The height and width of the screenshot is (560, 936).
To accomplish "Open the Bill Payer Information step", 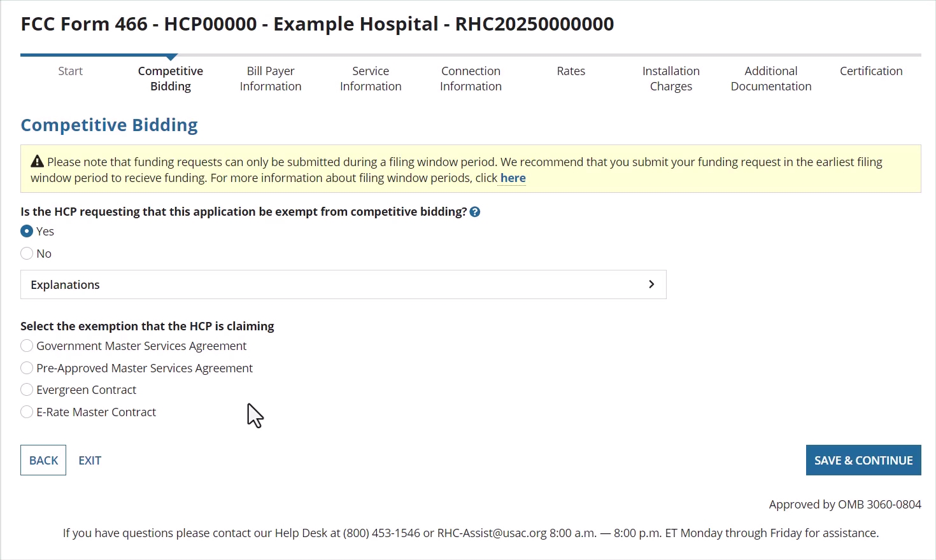I will pyautogui.click(x=271, y=79).
